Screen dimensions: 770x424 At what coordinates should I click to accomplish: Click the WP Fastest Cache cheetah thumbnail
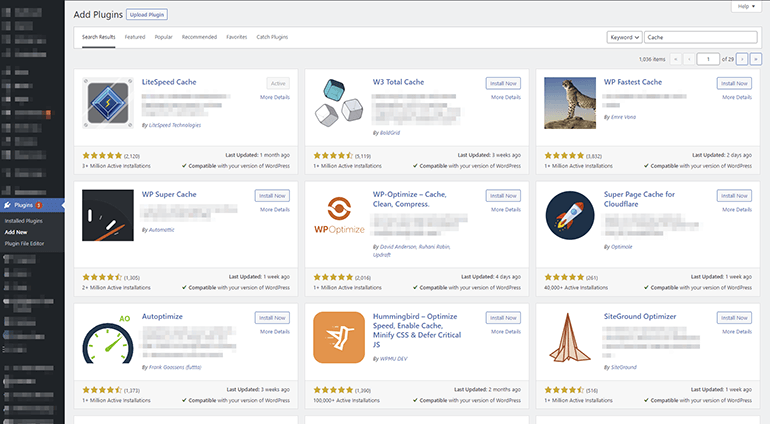coord(571,102)
